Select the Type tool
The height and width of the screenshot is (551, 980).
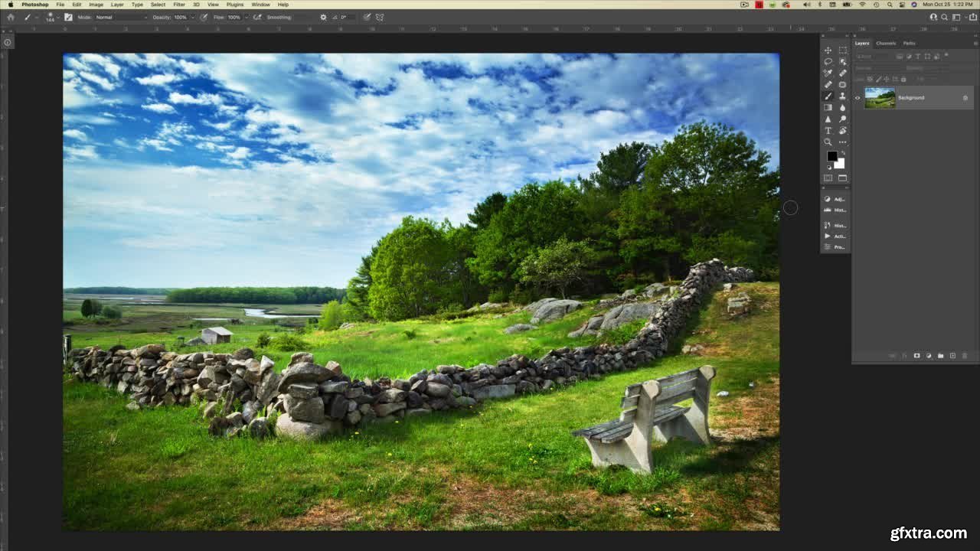(x=828, y=131)
